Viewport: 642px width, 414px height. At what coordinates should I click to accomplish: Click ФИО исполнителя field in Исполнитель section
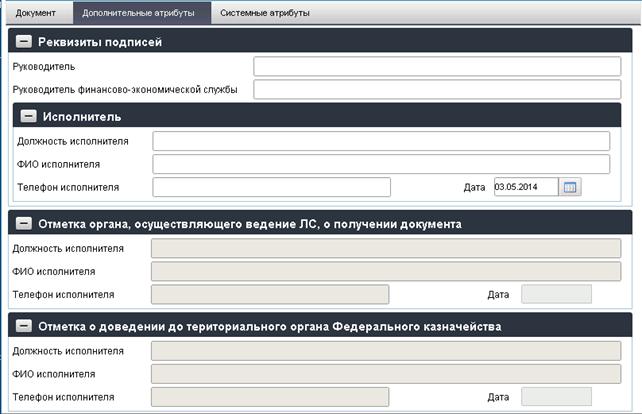pyautogui.click(x=381, y=164)
